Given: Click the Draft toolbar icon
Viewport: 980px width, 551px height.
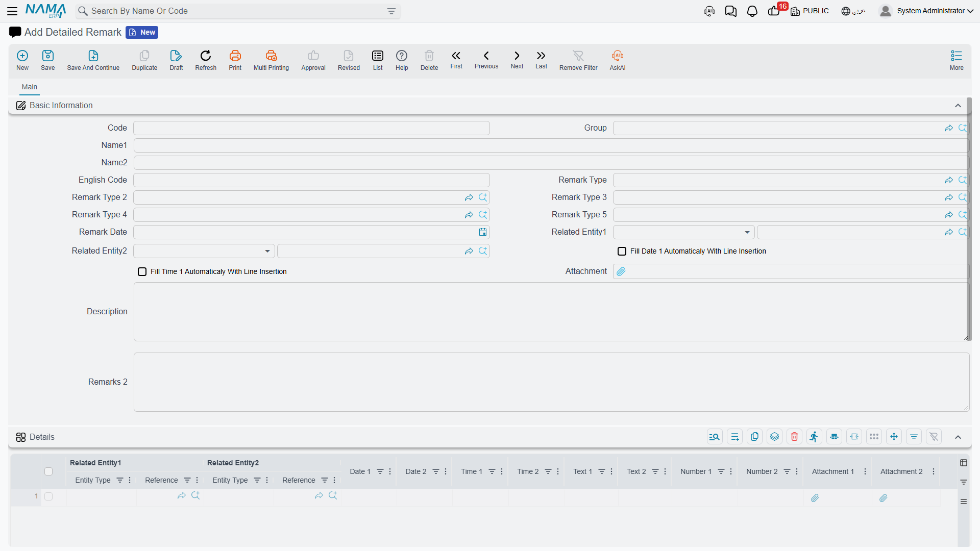Looking at the screenshot, I should (176, 60).
